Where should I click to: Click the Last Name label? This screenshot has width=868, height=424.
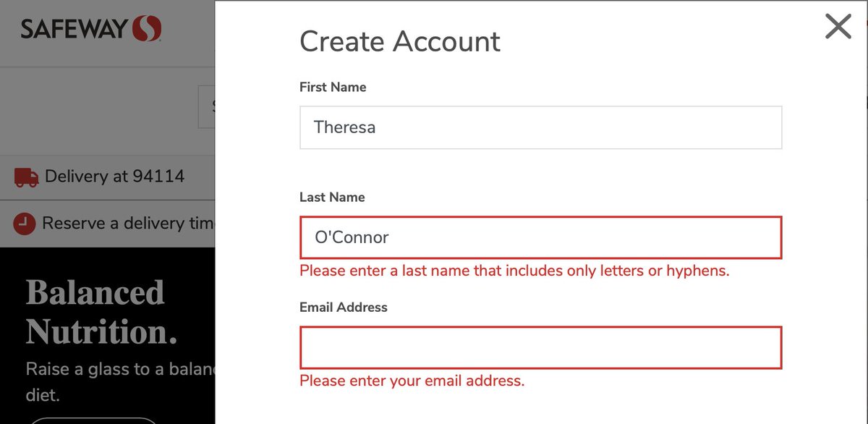[332, 198]
